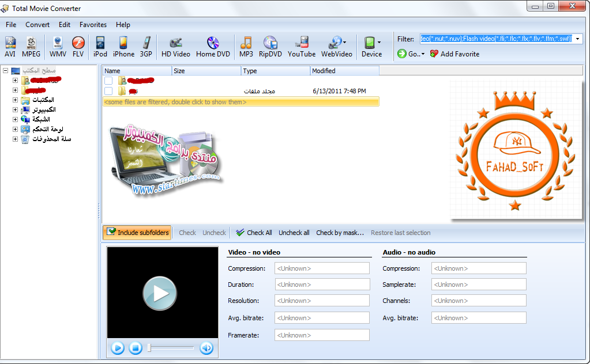Sort by the Modified column header

pos(345,71)
